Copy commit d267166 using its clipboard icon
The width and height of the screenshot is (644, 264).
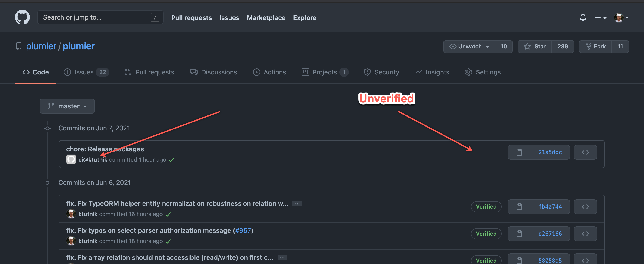(519, 234)
